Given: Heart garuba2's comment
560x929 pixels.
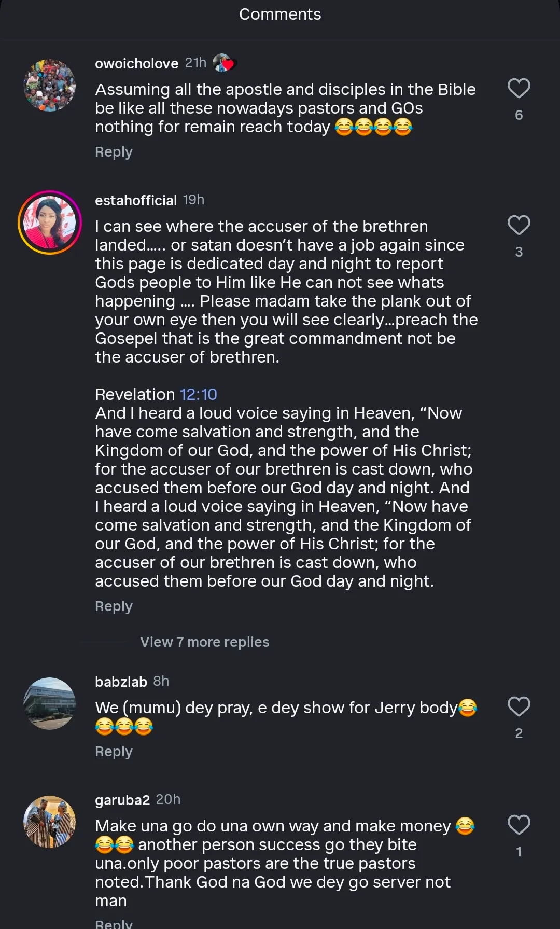Looking at the screenshot, I should (519, 825).
